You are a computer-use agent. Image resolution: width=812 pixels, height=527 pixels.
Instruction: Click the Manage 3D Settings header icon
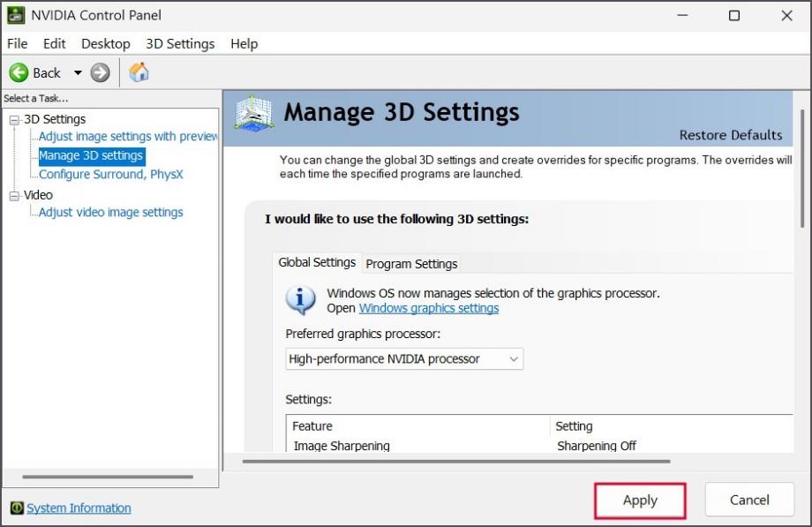click(253, 113)
